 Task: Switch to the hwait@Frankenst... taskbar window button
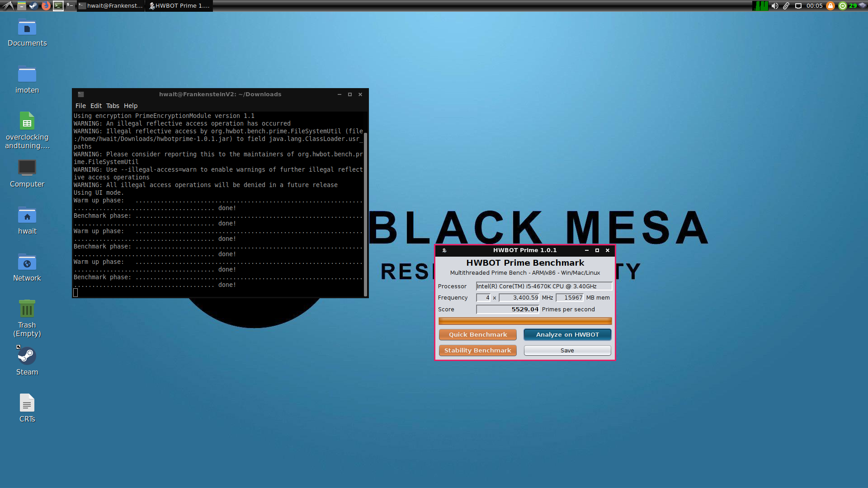[x=111, y=6]
